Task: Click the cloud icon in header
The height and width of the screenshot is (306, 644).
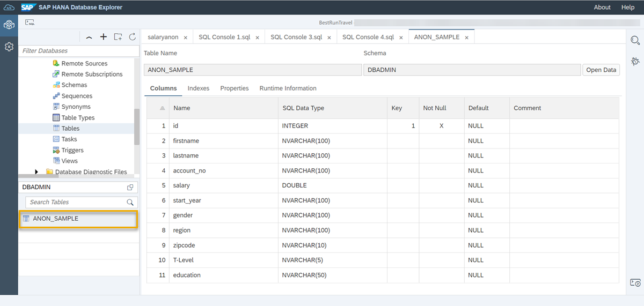Action: pos(9,7)
